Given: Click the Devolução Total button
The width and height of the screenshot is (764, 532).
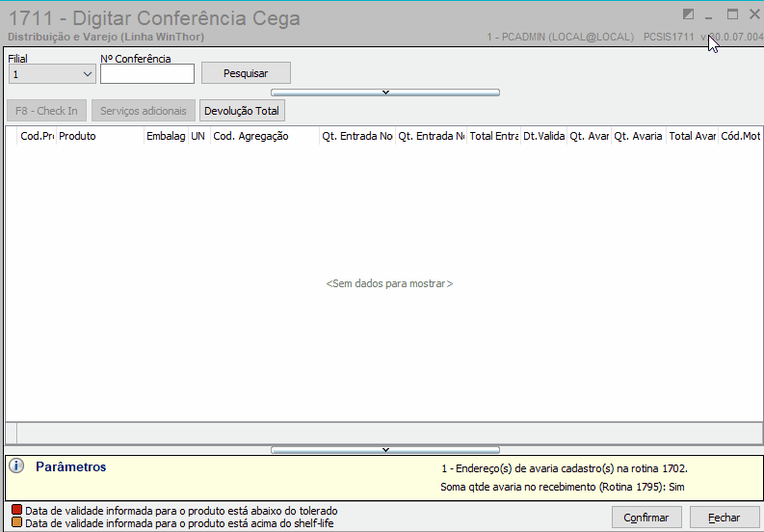Looking at the screenshot, I should [x=242, y=111].
